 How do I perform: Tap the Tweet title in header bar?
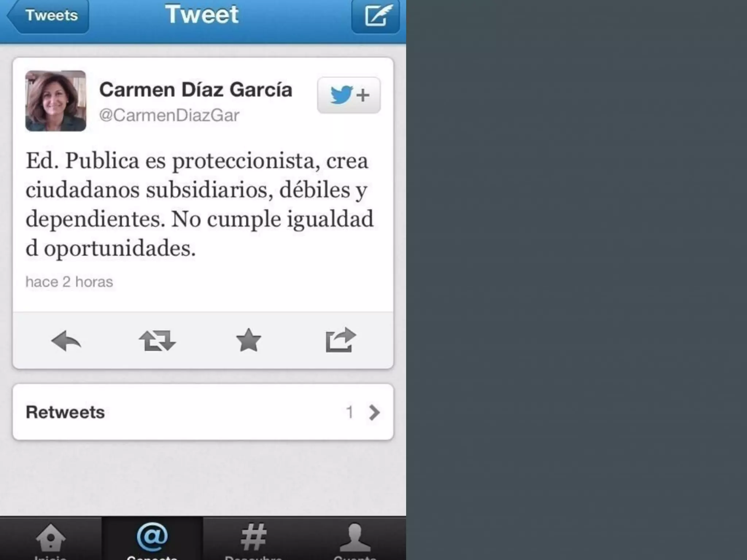point(202,14)
